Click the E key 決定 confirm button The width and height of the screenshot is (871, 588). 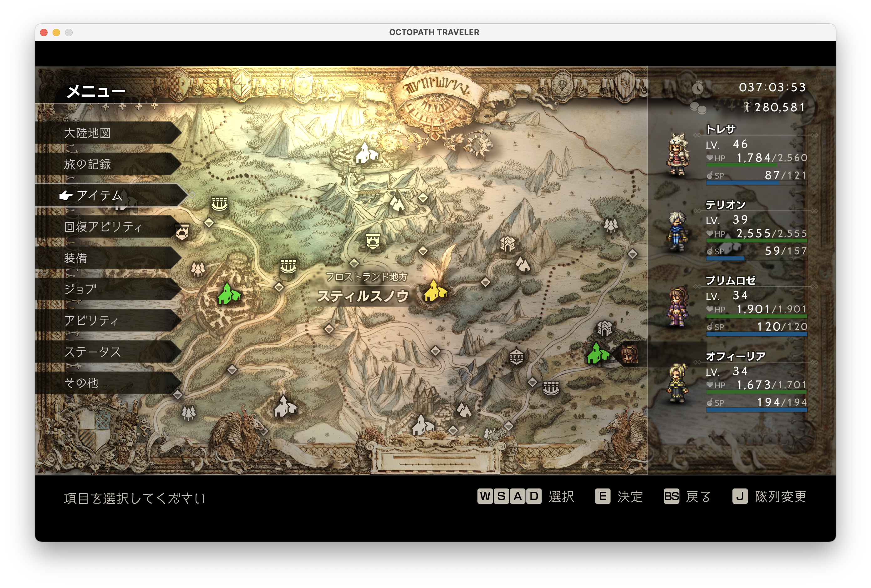coord(602,496)
